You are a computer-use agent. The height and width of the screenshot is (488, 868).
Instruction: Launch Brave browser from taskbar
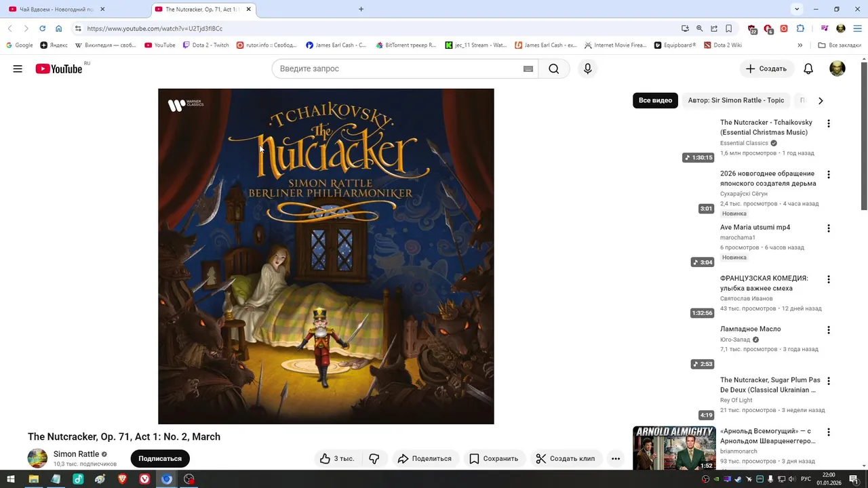123,479
